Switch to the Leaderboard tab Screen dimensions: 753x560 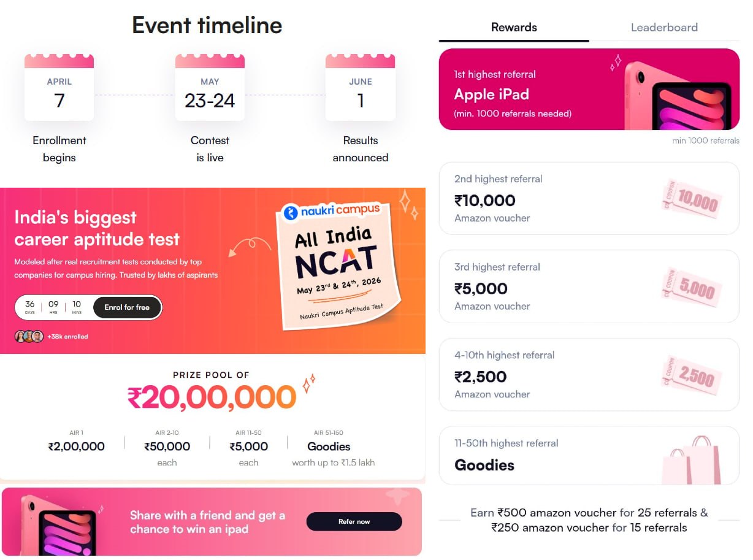click(663, 27)
